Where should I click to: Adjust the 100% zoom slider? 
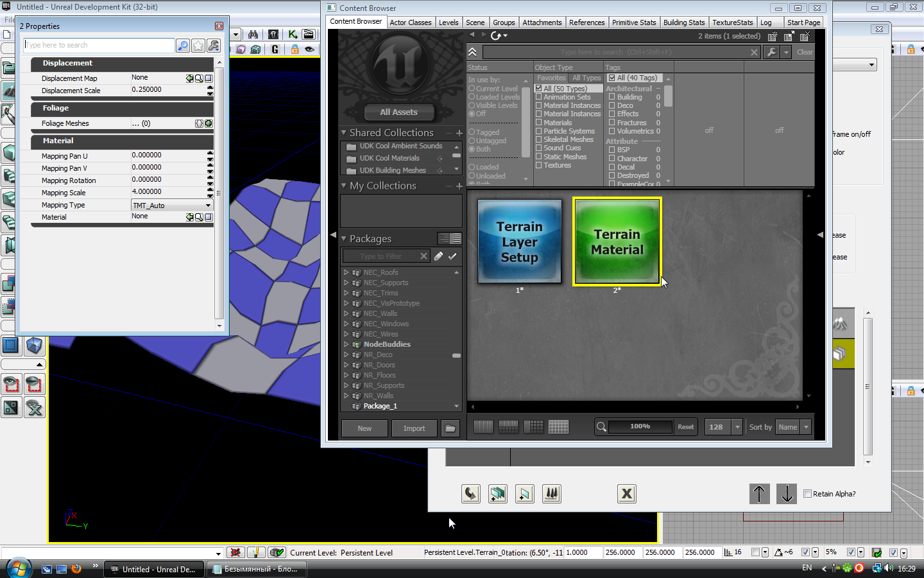coord(640,426)
